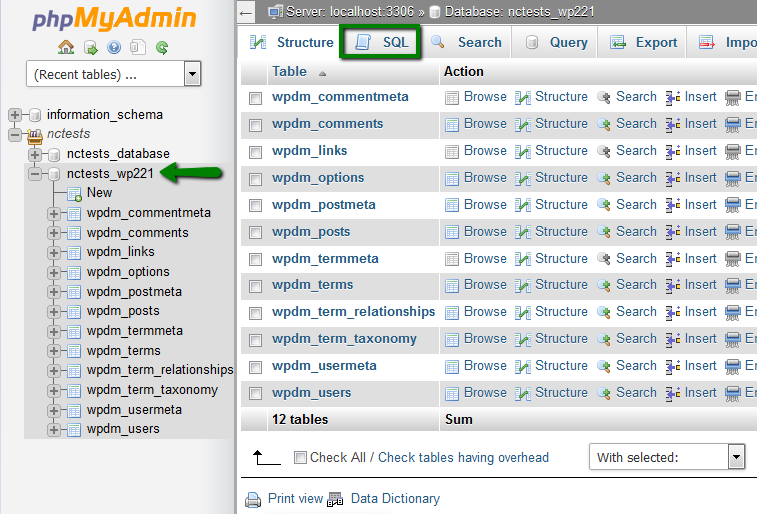This screenshot has height=514, width=757.
Task: Click Browse icon for wpdm_posts row
Action: [x=451, y=233]
